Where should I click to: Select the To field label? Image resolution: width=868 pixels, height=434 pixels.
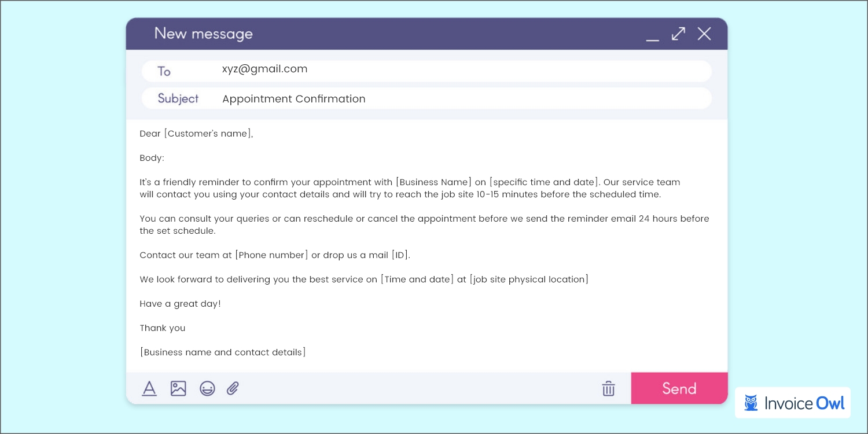click(x=164, y=71)
